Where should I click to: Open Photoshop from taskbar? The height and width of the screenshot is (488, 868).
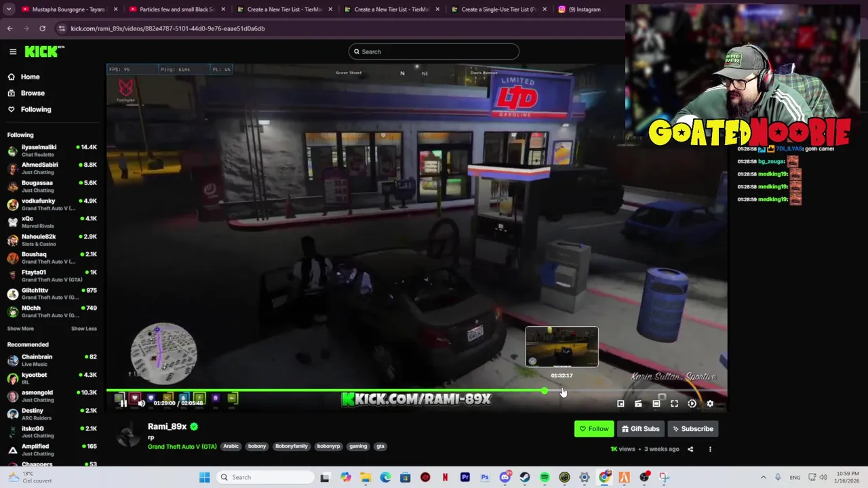pyautogui.click(x=485, y=477)
